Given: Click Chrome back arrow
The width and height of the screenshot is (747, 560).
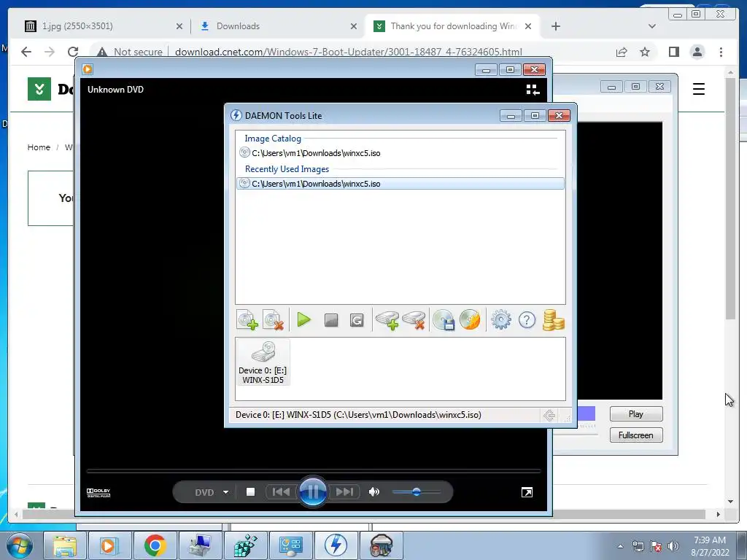Looking at the screenshot, I should pyautogui.click(x=26, y=52).
